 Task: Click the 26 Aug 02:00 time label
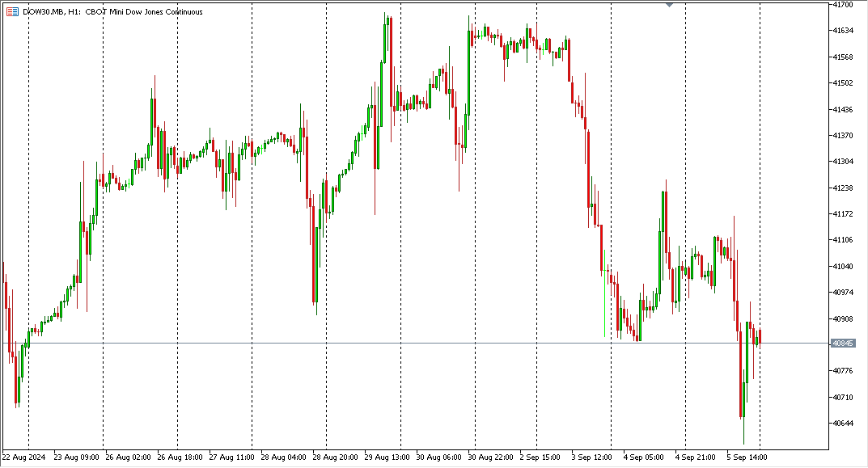pos(128,457)
